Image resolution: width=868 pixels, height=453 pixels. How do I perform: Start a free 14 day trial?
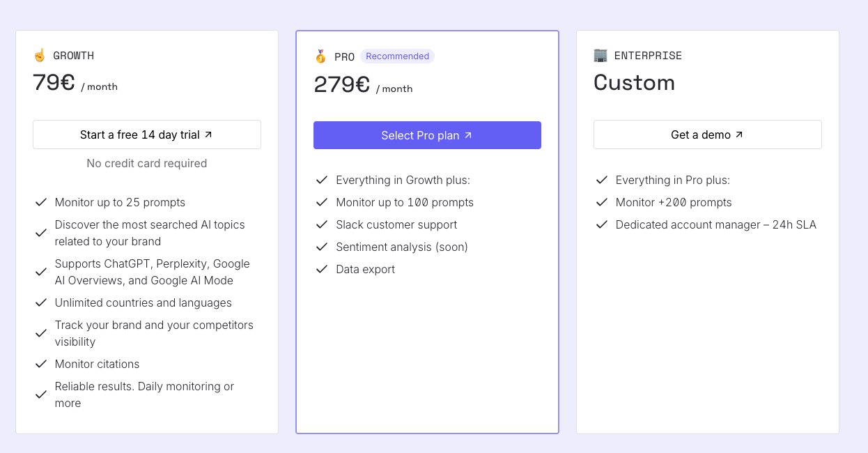[x=147, y=135]
